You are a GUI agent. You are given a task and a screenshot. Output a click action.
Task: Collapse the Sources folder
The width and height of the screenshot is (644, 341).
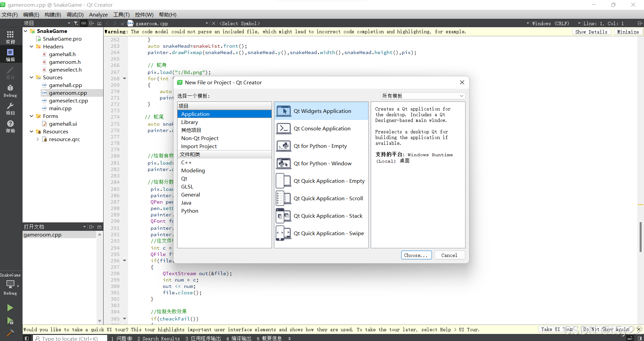(x=32, y=77)
